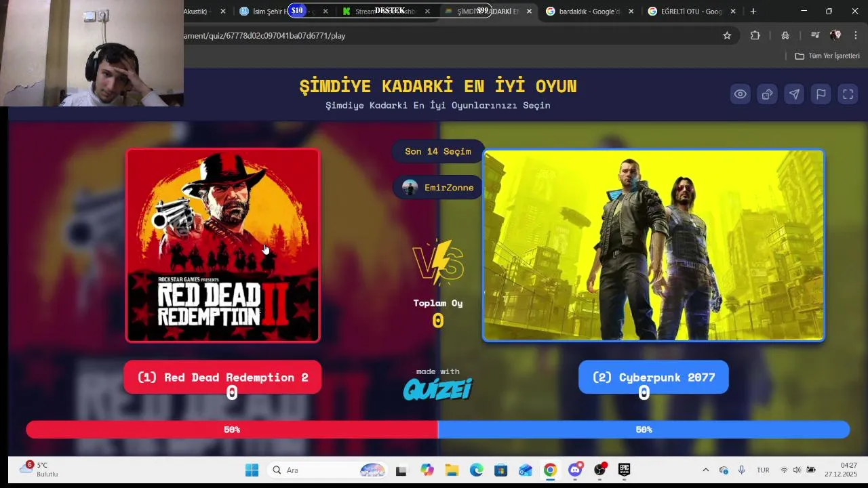
Task: Open OBS Studio from the taskbar
Action: tap(599, 470)
